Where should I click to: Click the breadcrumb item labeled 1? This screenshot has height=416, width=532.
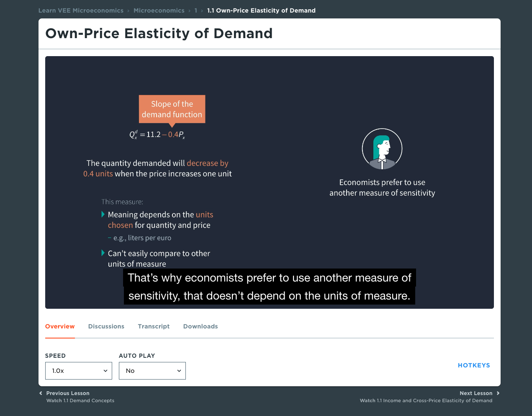tap(195, 10)
